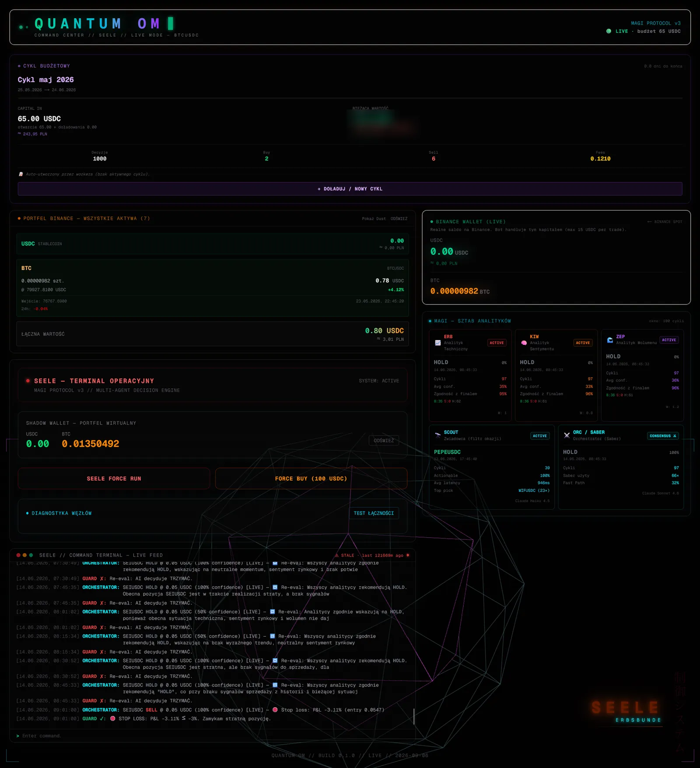The width and height of the screenshot is (700, 768).
Task: Click the red stop-loss circle in SELL log line
Action: 275,710
